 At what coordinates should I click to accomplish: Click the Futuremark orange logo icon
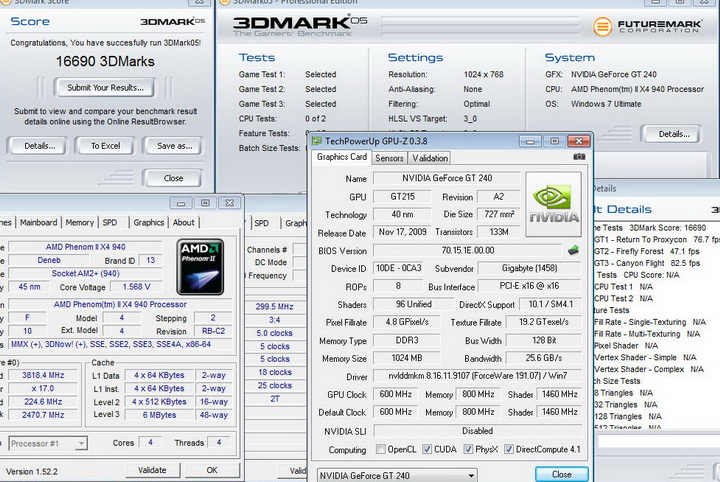(x=602, y=26)
